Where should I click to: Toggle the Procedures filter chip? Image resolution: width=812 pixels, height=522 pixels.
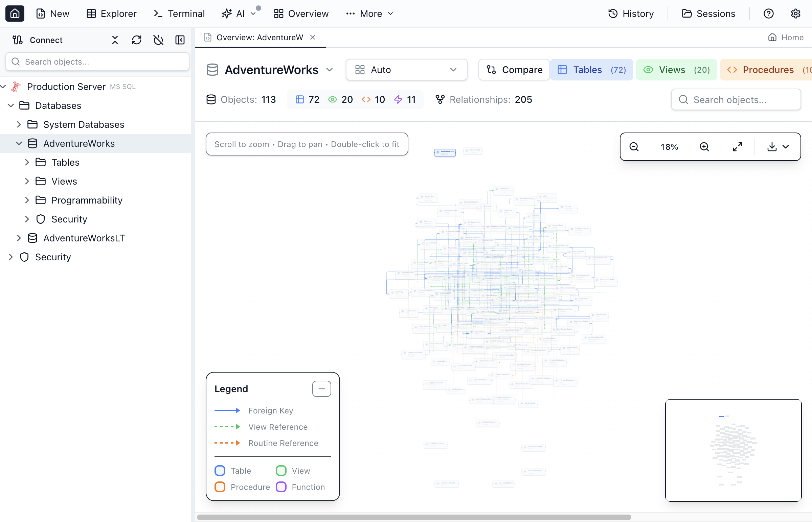tap(767, 70)
